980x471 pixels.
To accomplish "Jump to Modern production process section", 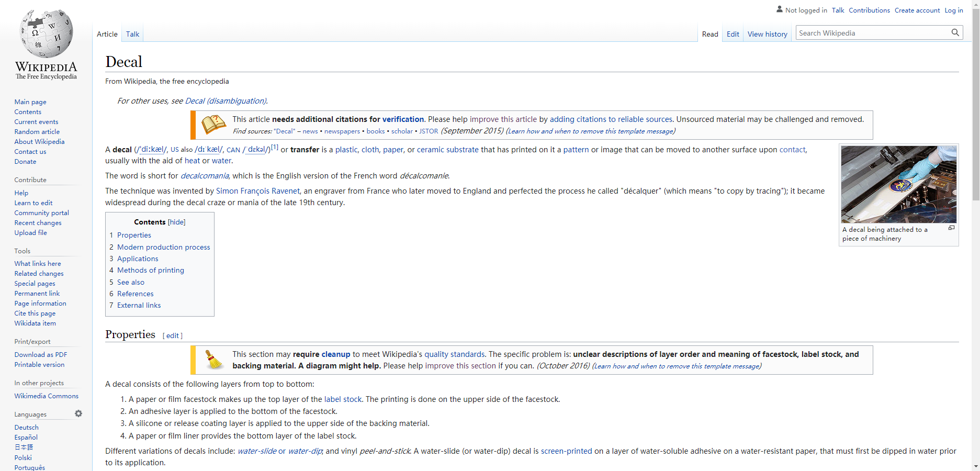I will [163, 247].
